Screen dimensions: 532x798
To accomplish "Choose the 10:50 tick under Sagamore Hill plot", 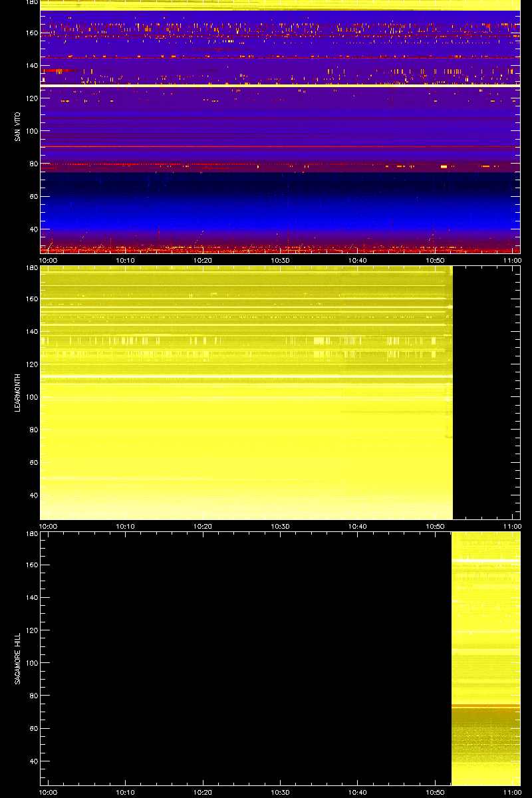I will [436, 792].
